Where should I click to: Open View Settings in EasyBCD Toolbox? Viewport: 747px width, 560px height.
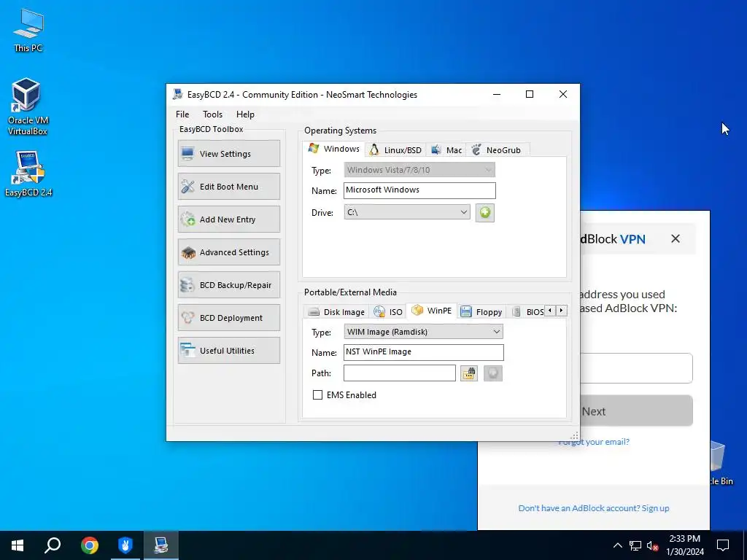coord(228,153)
